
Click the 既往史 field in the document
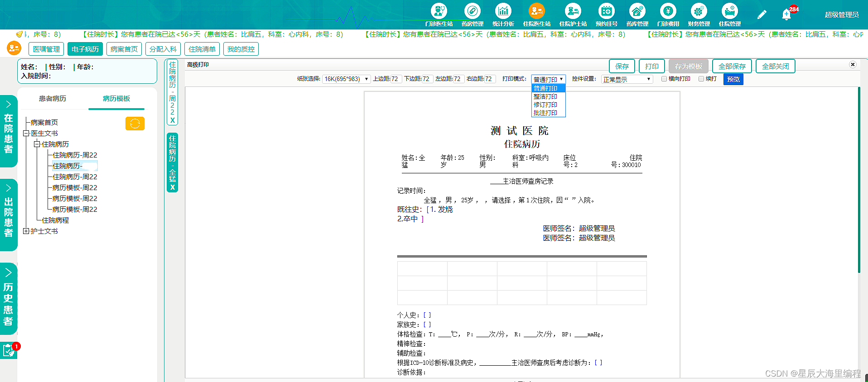coord(425,214)
